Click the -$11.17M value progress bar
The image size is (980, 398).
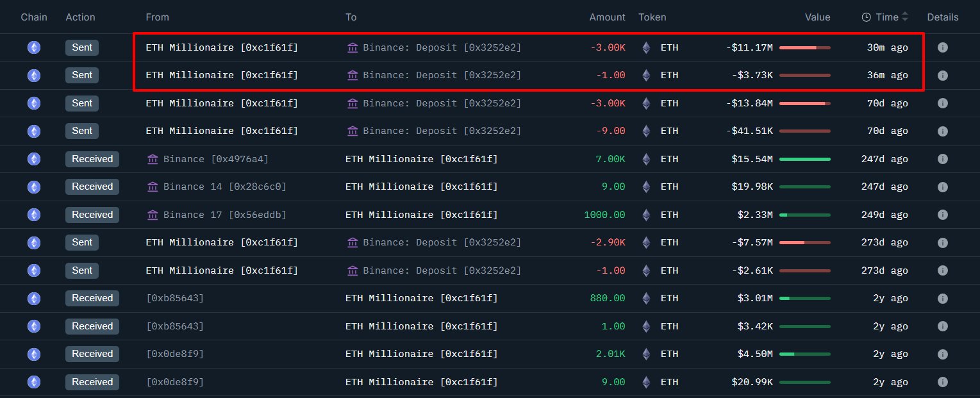pos(804,47)
